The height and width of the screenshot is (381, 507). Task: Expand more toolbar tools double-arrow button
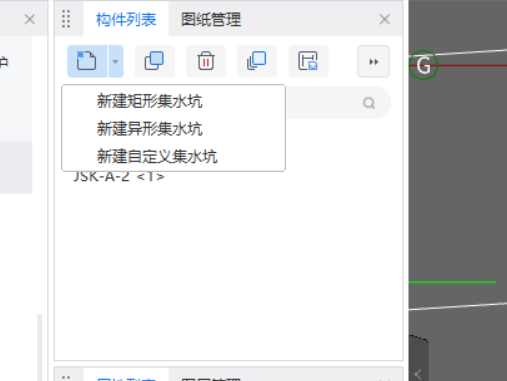(373, 62)
